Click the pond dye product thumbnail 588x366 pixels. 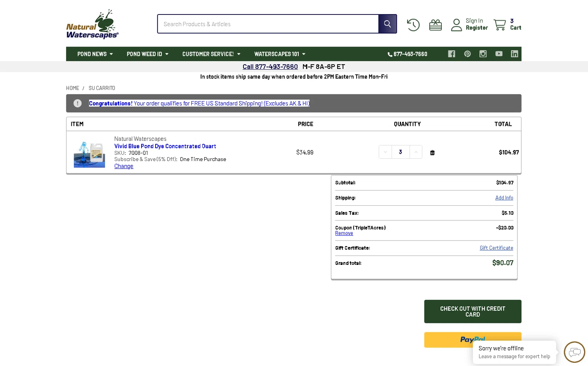(x=89, y=154)
